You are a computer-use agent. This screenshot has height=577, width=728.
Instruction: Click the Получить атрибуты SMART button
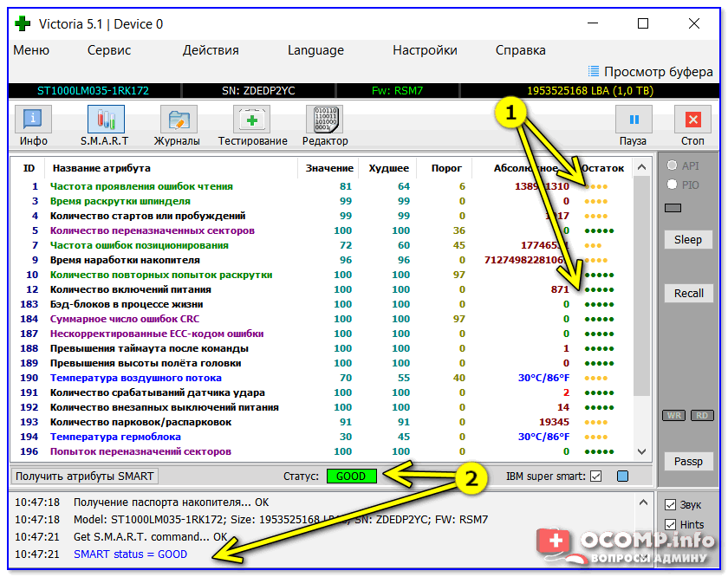85,476
